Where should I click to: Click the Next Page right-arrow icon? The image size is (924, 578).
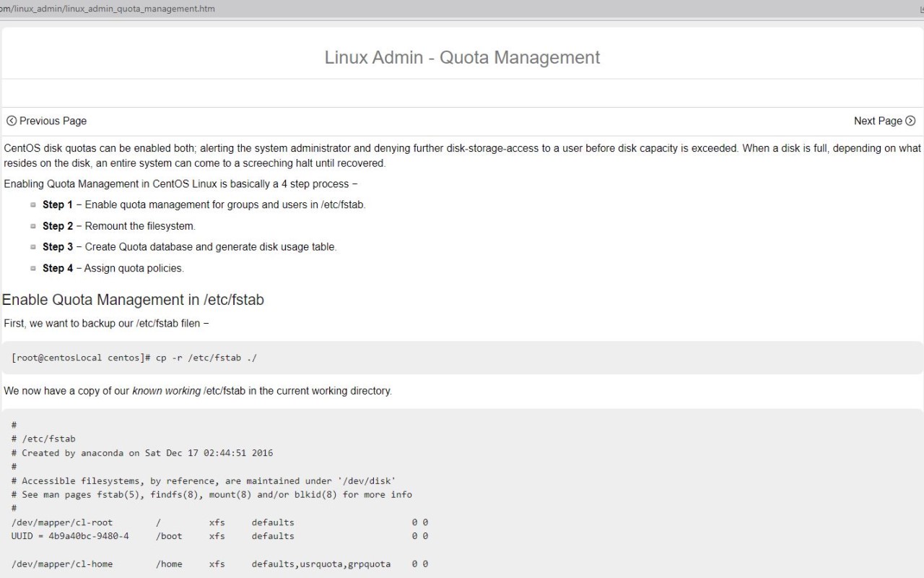point(910,121)
